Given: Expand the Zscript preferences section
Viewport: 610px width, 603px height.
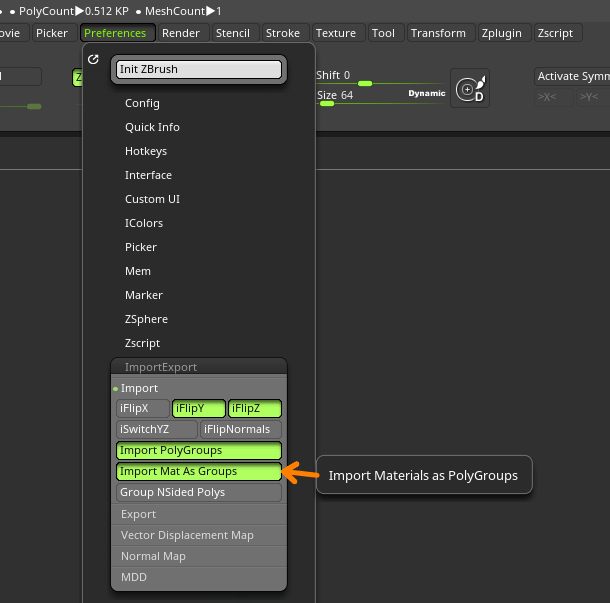Looking at the screenshot, I should 142,343.
